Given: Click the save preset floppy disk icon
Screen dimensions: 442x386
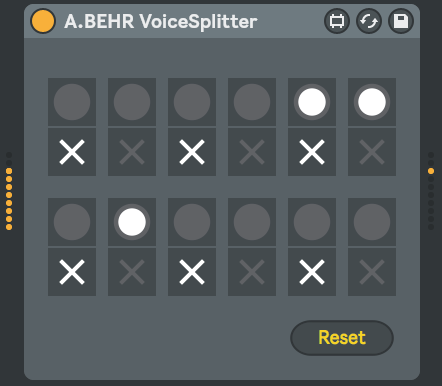Looking at the screenshot, I should pyautogui.click(x=401, y=21).
